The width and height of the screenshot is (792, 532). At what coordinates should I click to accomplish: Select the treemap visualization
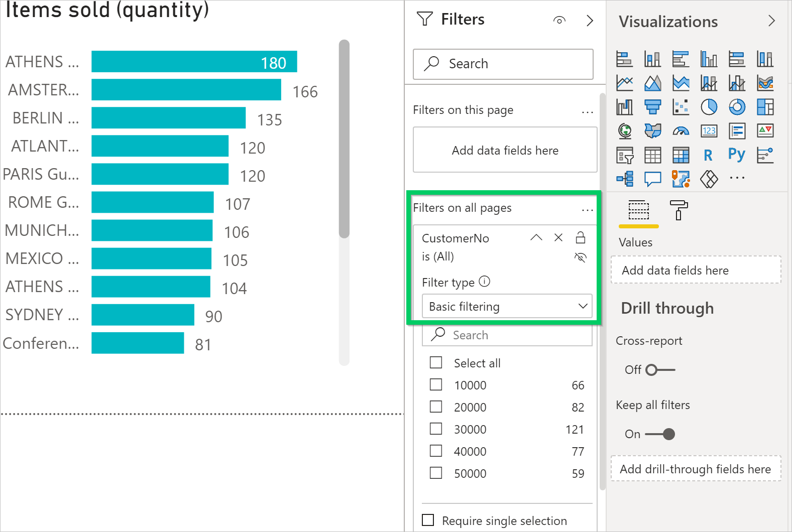765,107
